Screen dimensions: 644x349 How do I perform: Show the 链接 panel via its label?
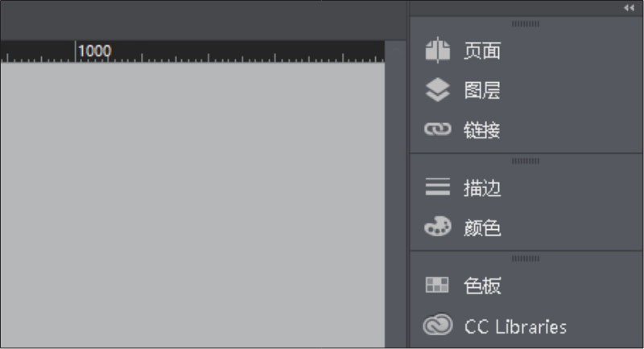point(482,130)
